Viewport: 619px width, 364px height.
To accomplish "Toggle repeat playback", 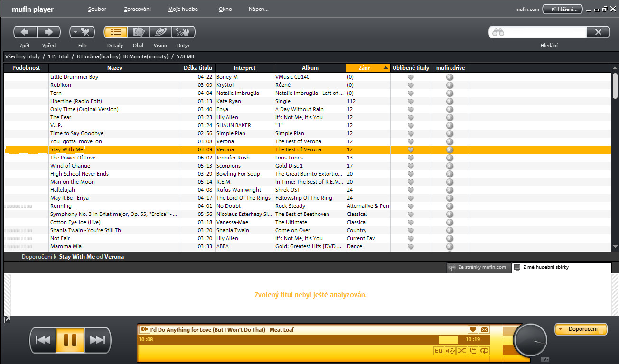I will point(484,351).
